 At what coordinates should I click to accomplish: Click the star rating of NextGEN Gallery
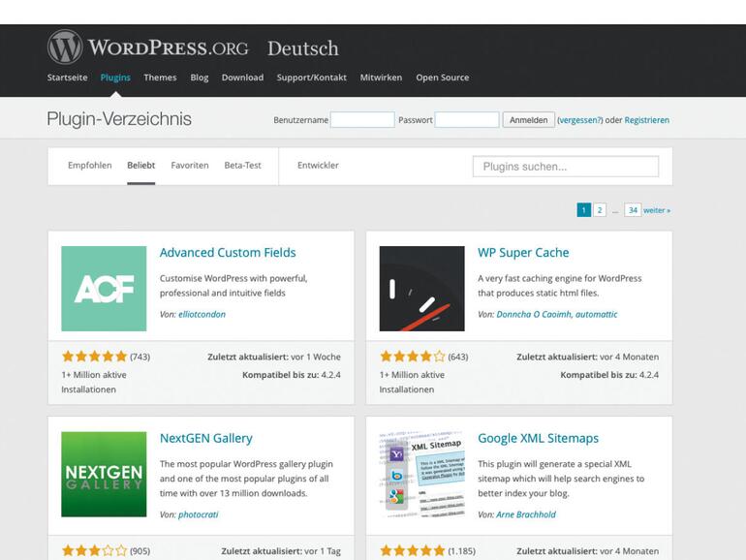coord(95,551)
